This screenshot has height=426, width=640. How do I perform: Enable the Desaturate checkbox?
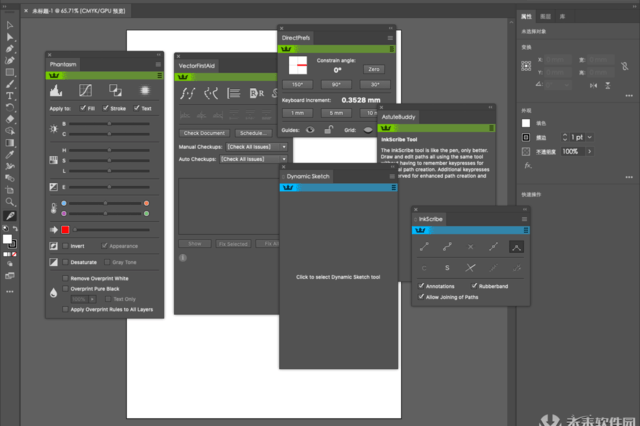[x=65, y=262]
